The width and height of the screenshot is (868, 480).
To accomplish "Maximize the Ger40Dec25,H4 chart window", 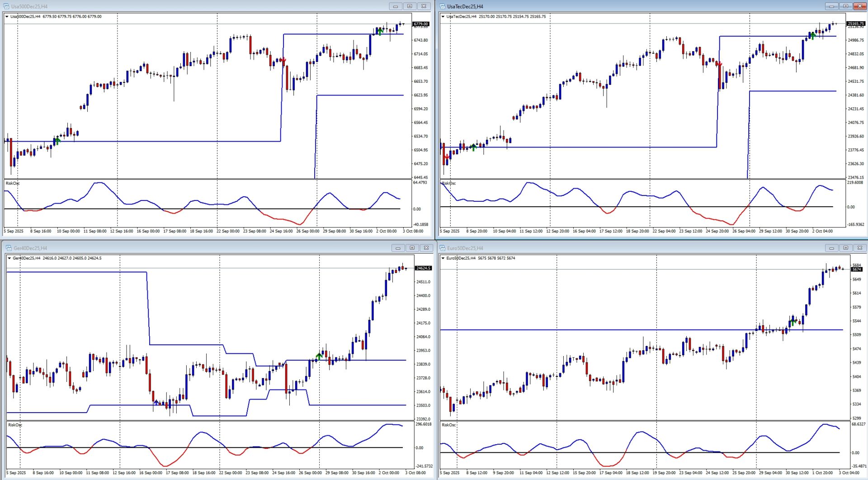I will (x=412, y=248).
